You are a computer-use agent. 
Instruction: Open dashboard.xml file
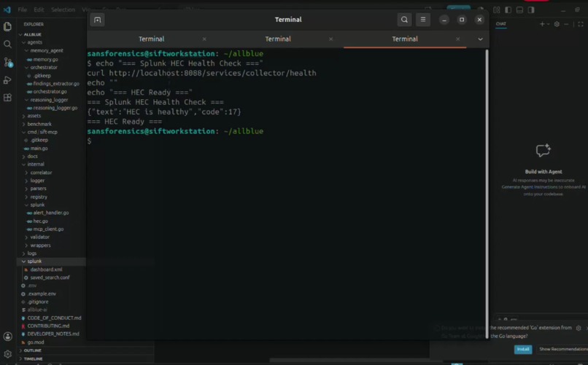pyautogui.click(x=46, y=270)
